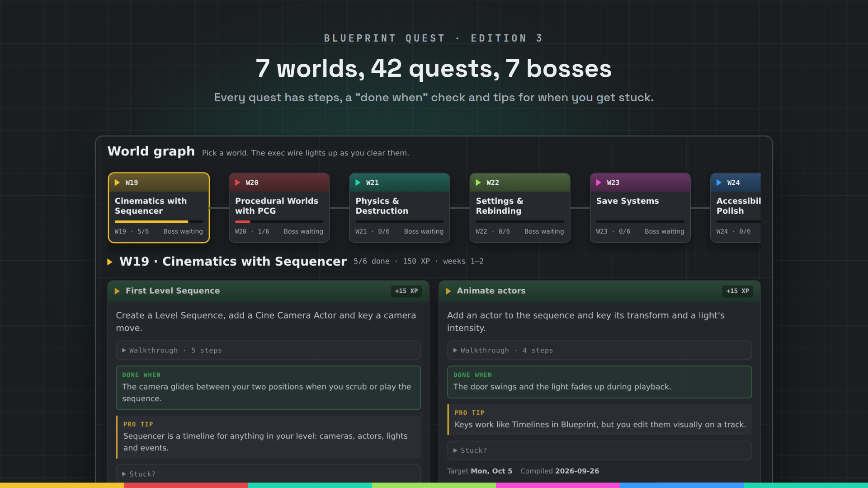The height and width of the screenshot is (488, 868).
Task: Click the Animate actors quest title
Action: click(x=491, y=291)
